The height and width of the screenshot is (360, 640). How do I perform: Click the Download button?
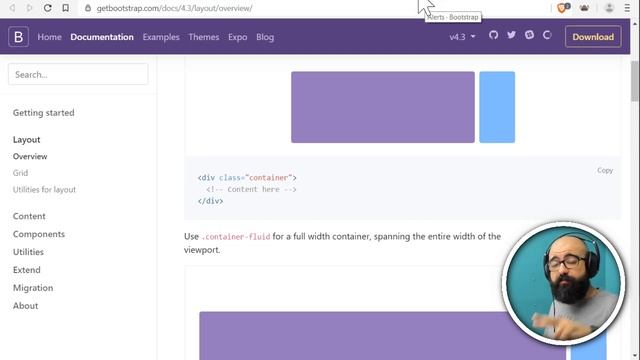coord(593,37)
